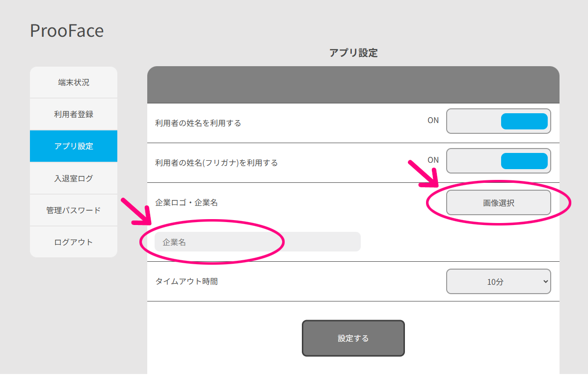Click ログアウト in the sidebar
The image size is (588, 375).
tap(74, 242)
